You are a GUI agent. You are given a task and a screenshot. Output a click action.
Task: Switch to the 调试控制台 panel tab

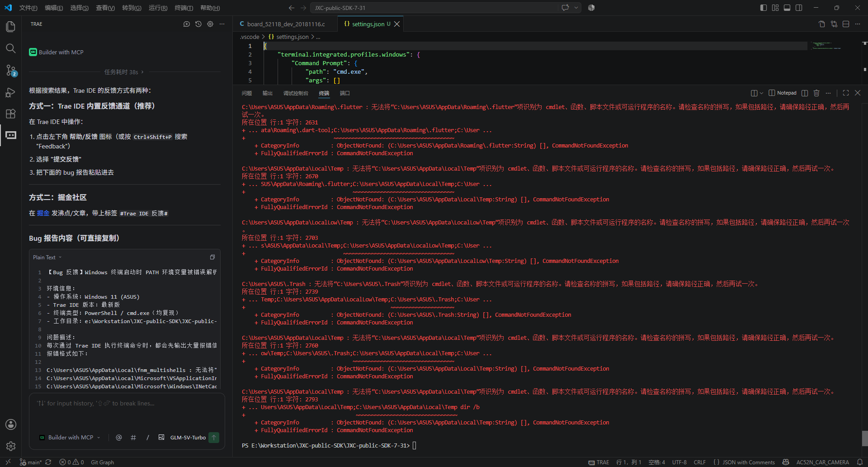coord(296,93)
